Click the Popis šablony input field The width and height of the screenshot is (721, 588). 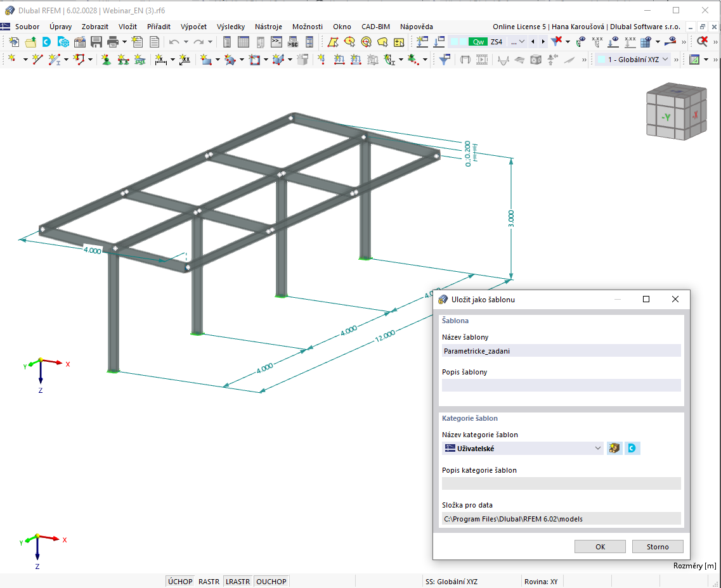pos(561,385)
